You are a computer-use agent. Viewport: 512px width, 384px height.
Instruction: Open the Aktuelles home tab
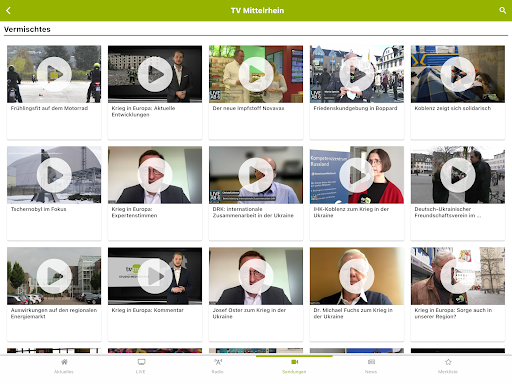click(x=64, y=366)
